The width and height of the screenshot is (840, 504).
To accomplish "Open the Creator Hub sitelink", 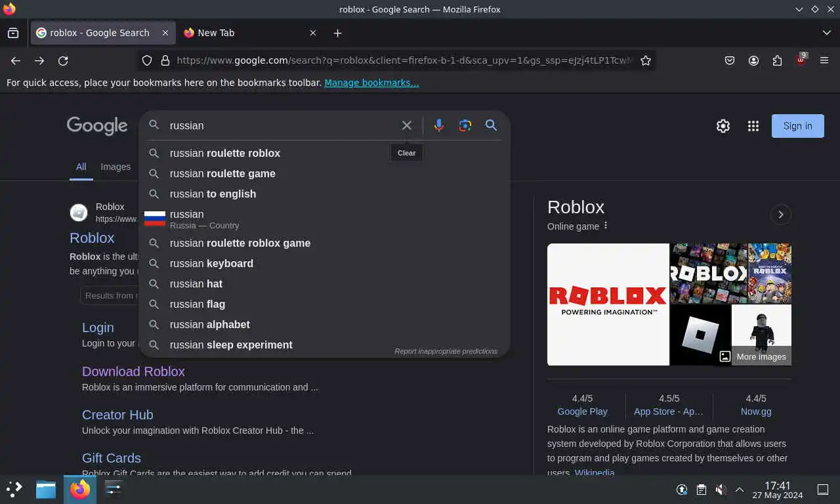I will (117, 415).
